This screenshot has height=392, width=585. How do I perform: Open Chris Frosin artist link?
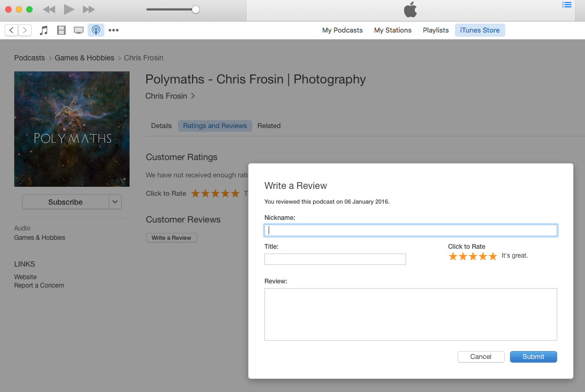click(x=170, y=96)
